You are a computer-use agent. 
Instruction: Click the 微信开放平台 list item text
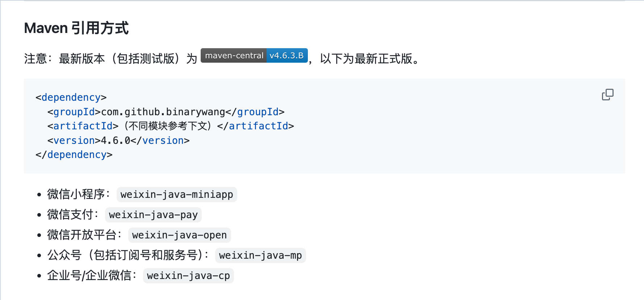click(82, 235)
